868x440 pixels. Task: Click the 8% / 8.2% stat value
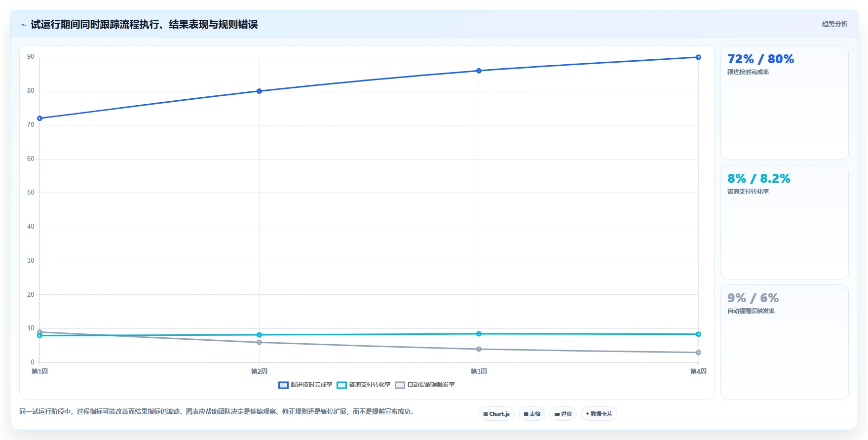point(758,179)
